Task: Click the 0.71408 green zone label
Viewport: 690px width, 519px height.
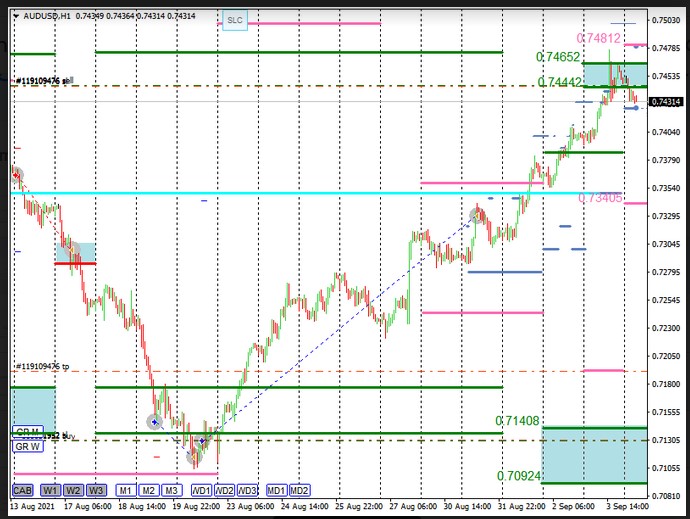Action: tap(515, 422)
